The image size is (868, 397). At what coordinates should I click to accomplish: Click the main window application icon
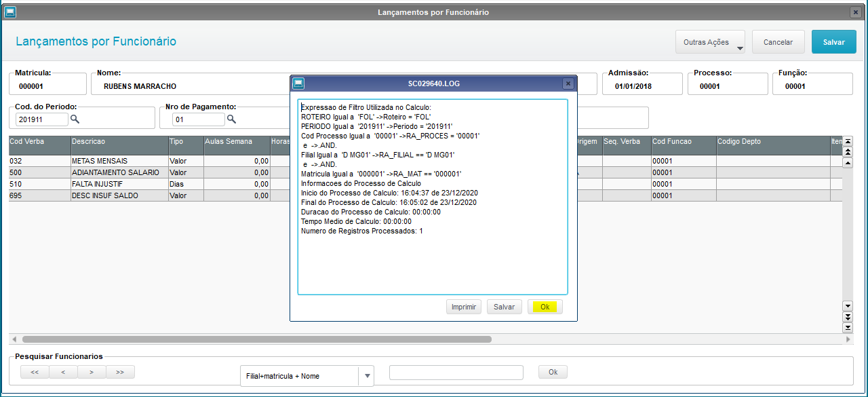point(10,12)
